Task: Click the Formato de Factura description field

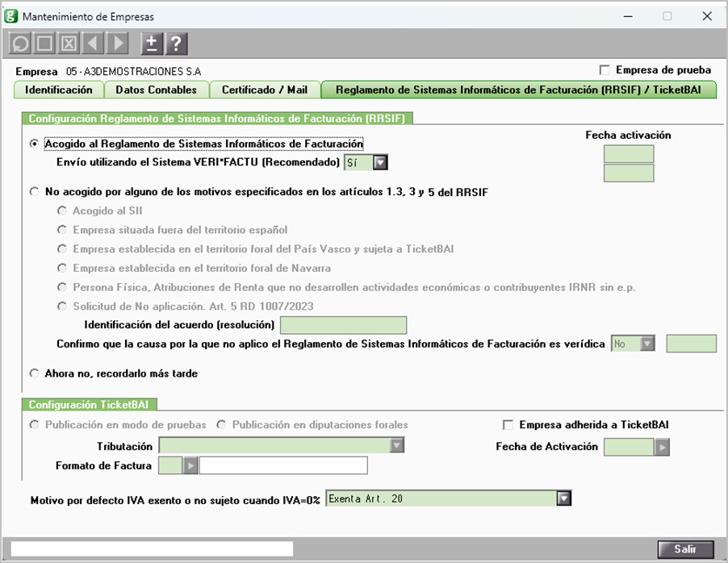Action: point(283,465)
